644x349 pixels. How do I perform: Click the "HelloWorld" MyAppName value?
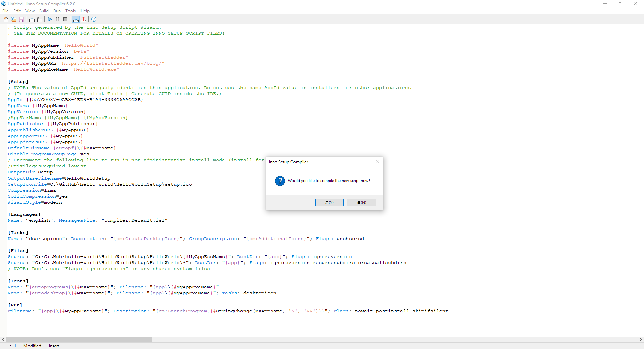80,45
